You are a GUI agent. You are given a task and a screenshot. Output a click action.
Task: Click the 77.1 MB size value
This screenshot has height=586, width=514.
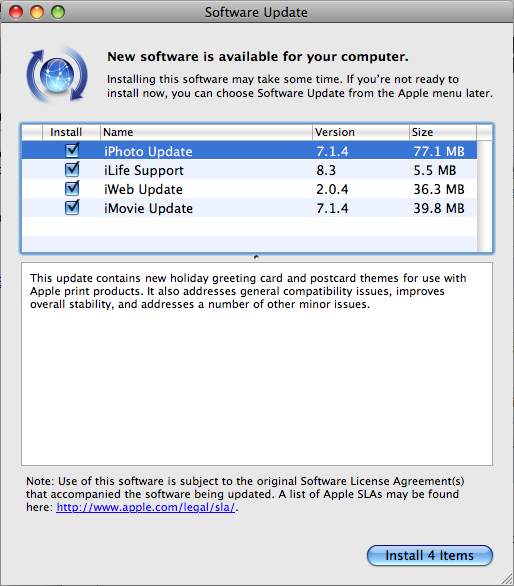[439, 151]
